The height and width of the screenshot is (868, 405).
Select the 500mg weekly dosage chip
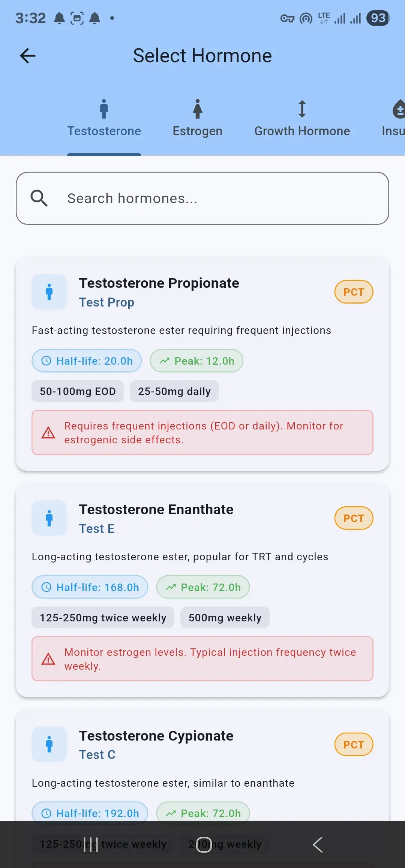[225, 618]
